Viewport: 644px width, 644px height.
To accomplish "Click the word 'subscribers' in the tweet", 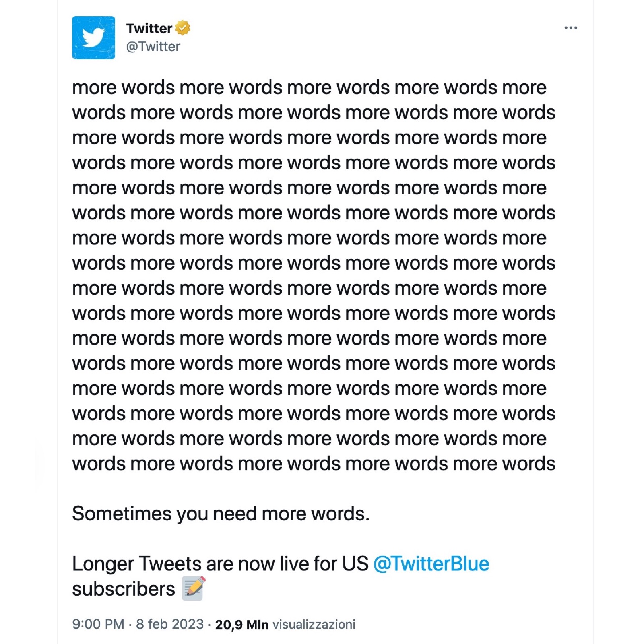I will (x=124, y=589).
